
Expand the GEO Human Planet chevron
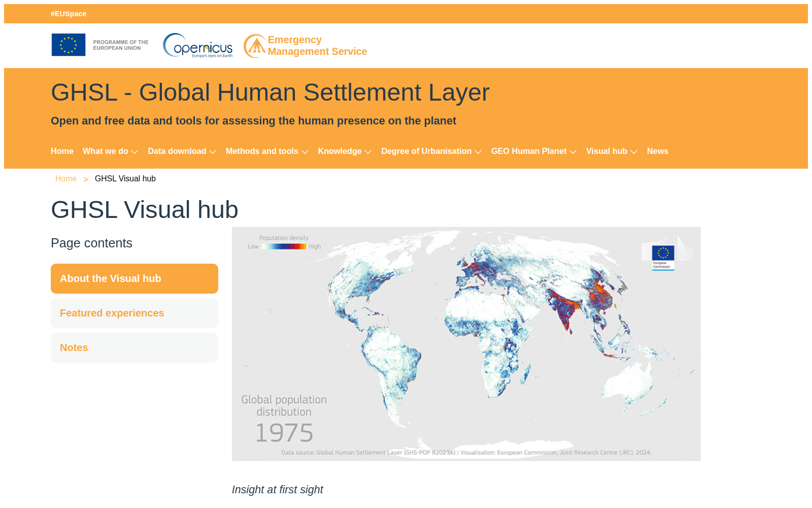tap(573, 152)
